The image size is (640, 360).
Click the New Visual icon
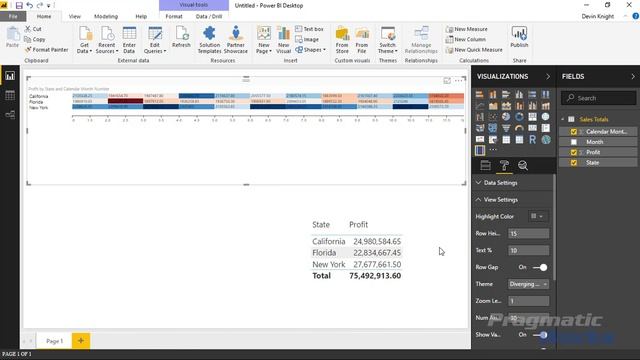point(283,33)
